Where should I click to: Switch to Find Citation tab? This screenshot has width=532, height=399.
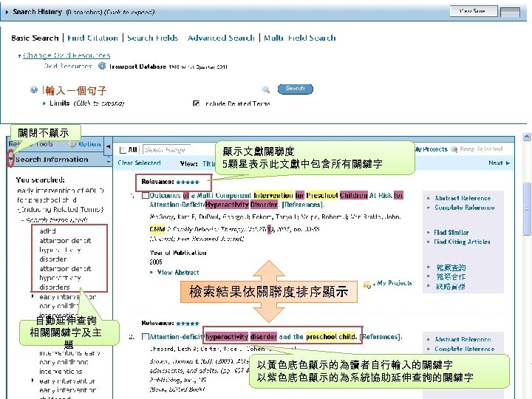click(x=92, y=38)
